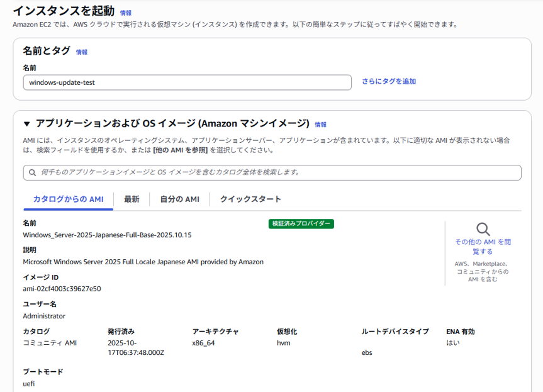Switch to the 最新 tab

(x=132, y=199)
